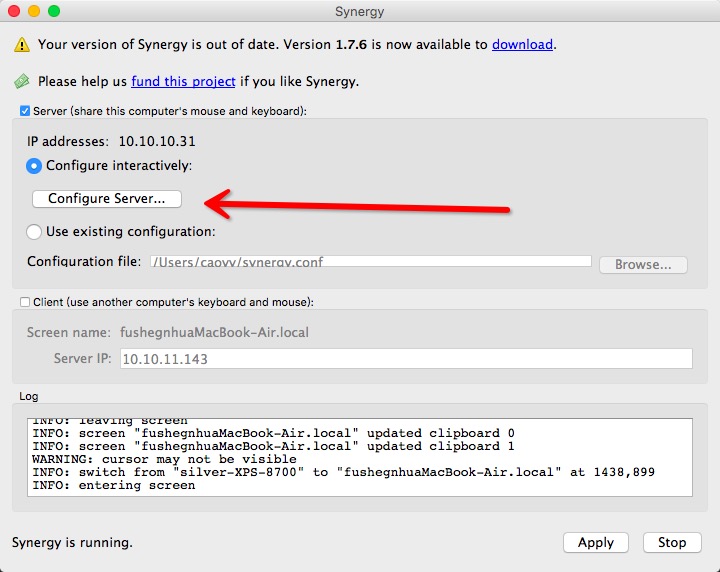Click the log line mentioning silver-XPS-8700

343,472
